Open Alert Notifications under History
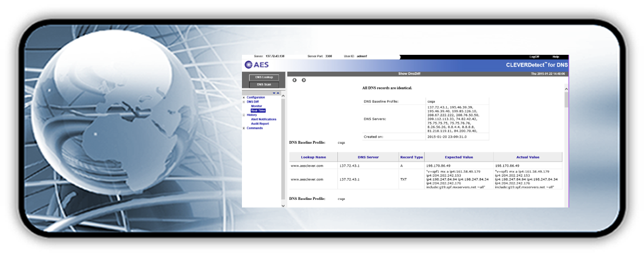The image size is (644, 257). click(x=264, y=119)
